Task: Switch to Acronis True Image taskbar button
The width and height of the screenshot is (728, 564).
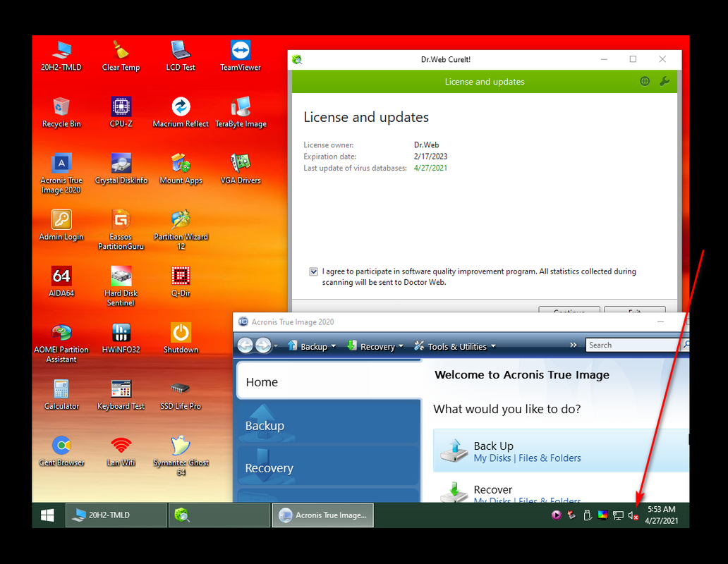Action: click(x=322, y=515)
